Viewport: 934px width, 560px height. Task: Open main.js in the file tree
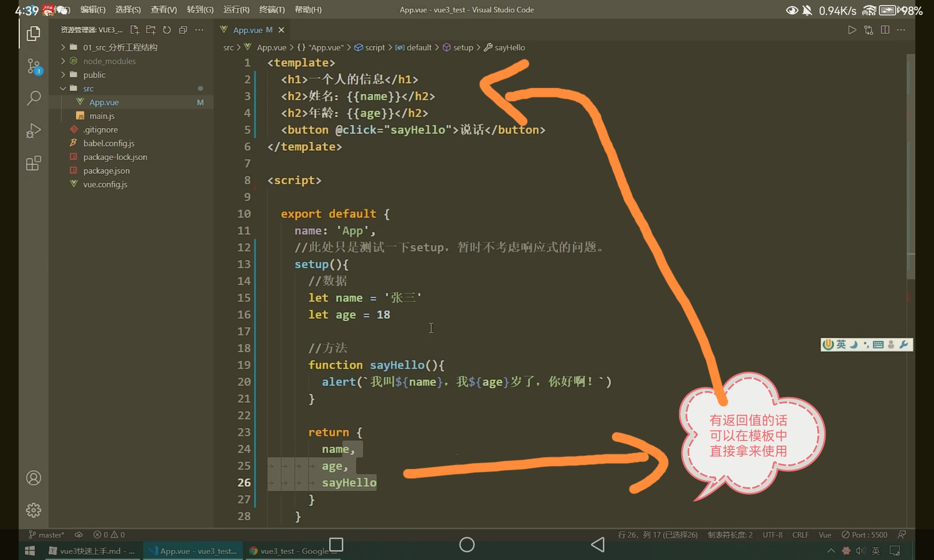point(102,116)
